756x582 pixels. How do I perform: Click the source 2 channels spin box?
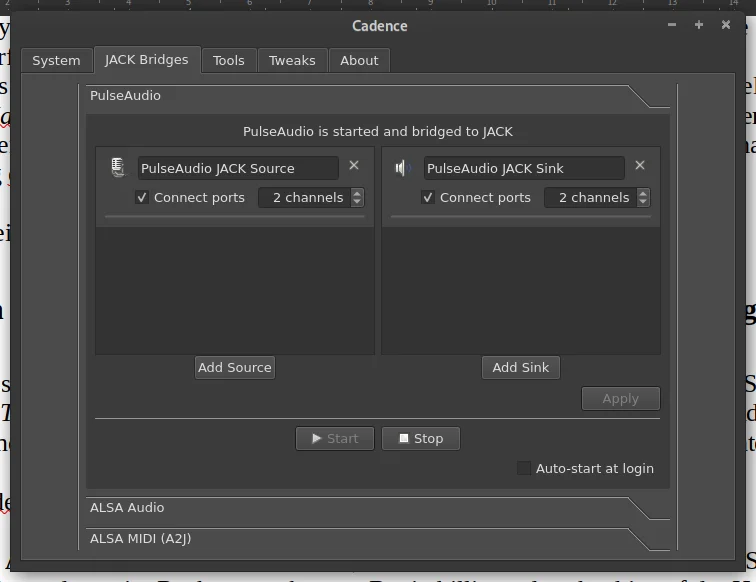click(311, 198)
